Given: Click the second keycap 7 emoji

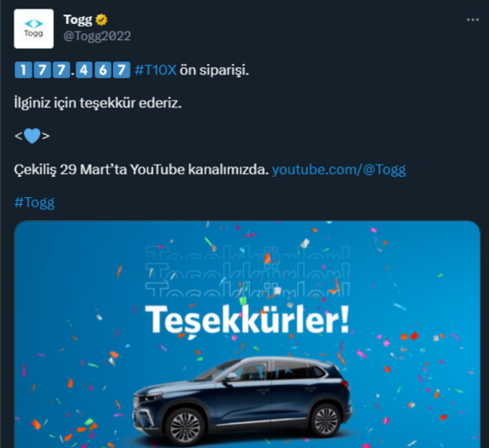Looking at the screenshot, I should pyautogui.click(x=61, y=70).
